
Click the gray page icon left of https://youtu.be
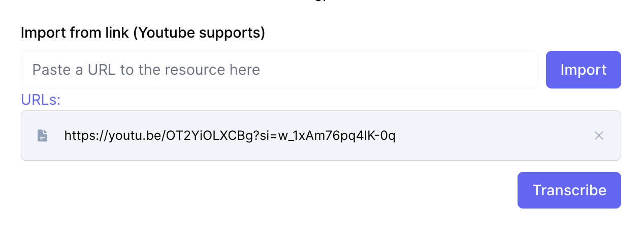(x=43, y=136)
